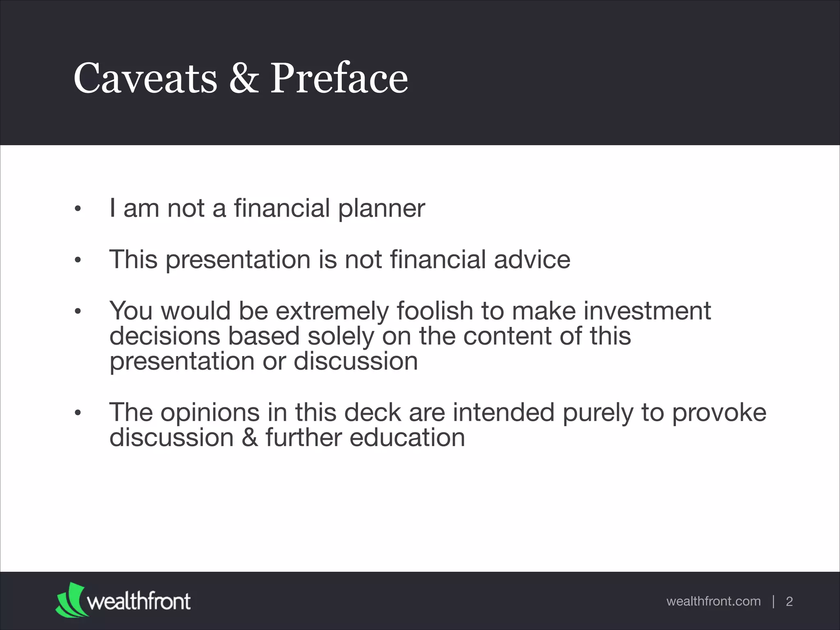This screenshot has width=840, height=630.
Task: Click the bullet dot before "This presentation"
Action: point(78,260)
